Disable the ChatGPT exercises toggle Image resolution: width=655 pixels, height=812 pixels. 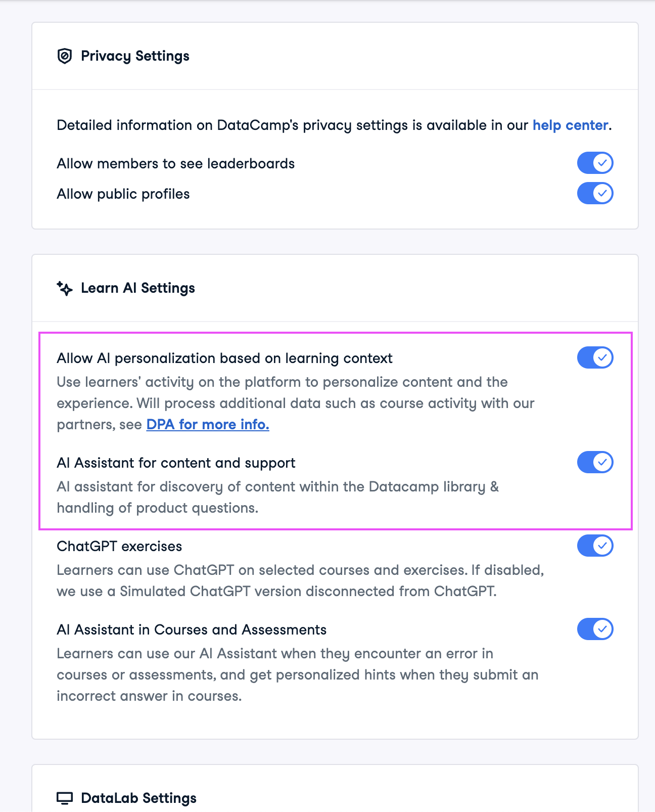(x=595, y=546)
